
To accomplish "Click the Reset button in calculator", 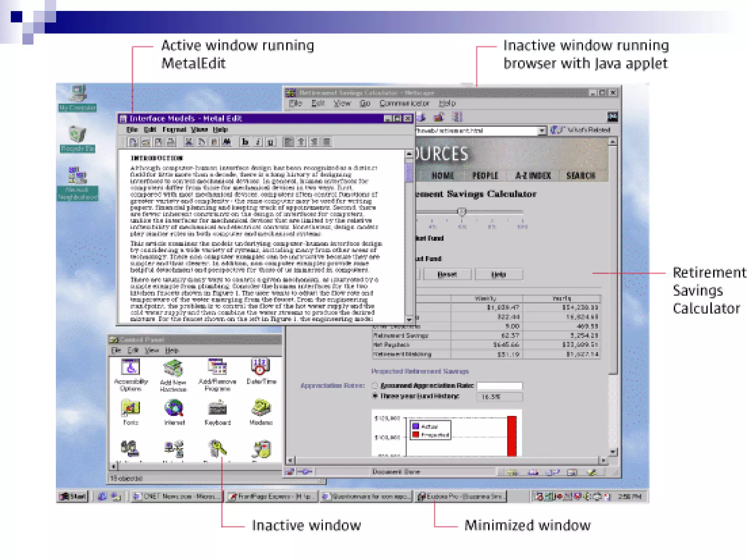I will click(x=447, y=274).
